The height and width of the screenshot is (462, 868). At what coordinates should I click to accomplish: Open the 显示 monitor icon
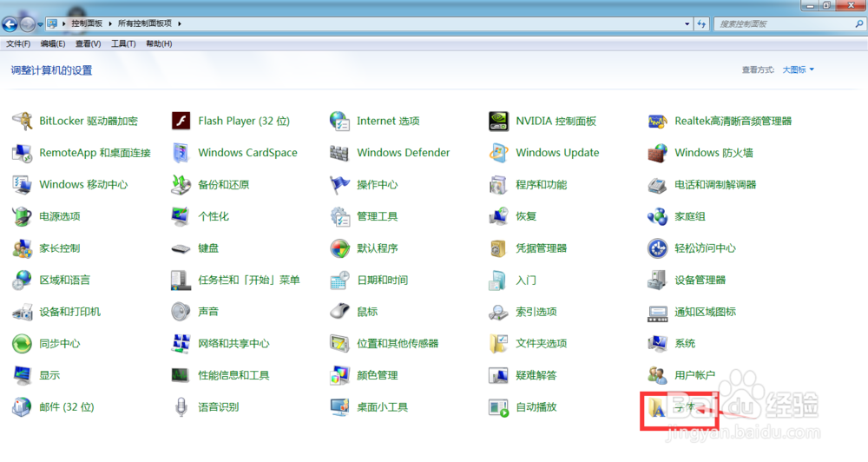23,375
